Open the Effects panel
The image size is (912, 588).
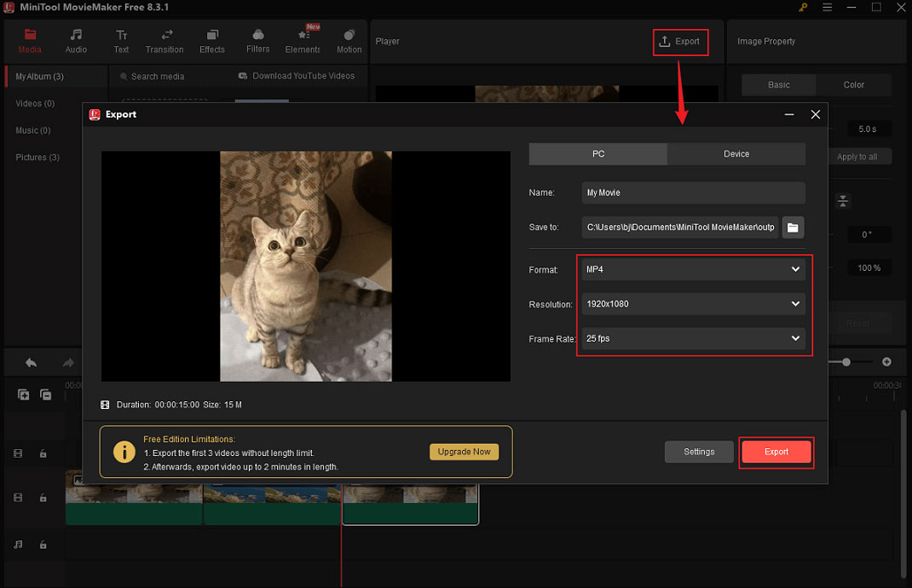pyautogui.click(x=211, y=40)
